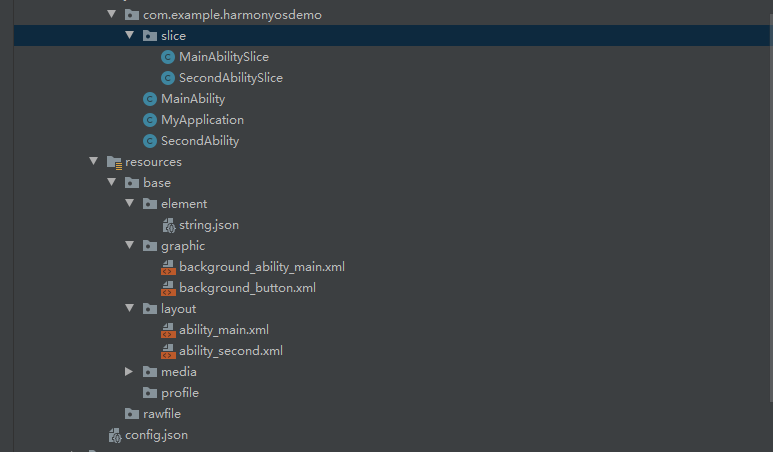Image resolution: width=773 pixels, height=452 pixels.
Task: Open MainAbilitySlice class
Action: click(224, 57)
